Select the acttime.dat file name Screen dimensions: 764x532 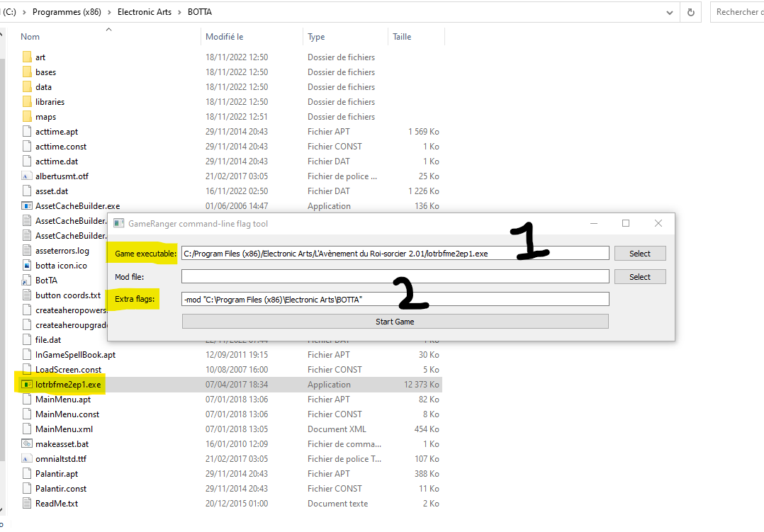tap(57, 162)
